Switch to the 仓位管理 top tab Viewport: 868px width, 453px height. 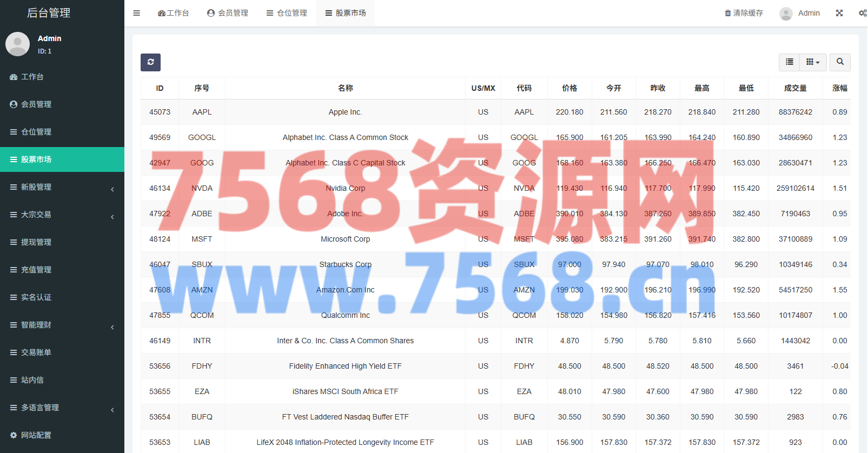[x=287, y=13]
